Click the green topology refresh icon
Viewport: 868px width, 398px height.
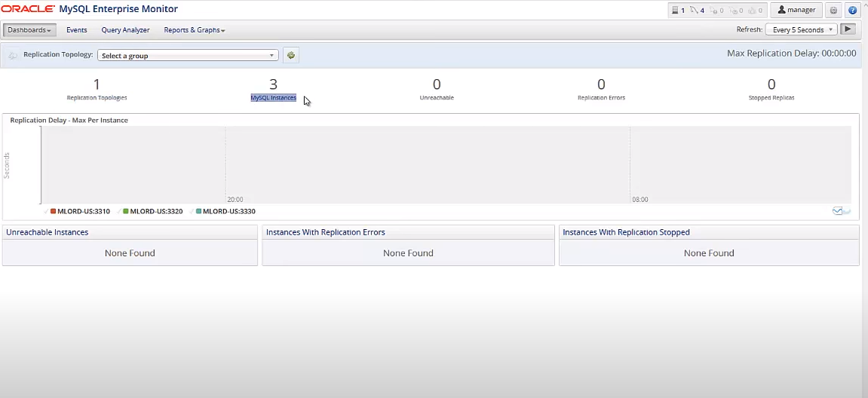pos(291,55)
